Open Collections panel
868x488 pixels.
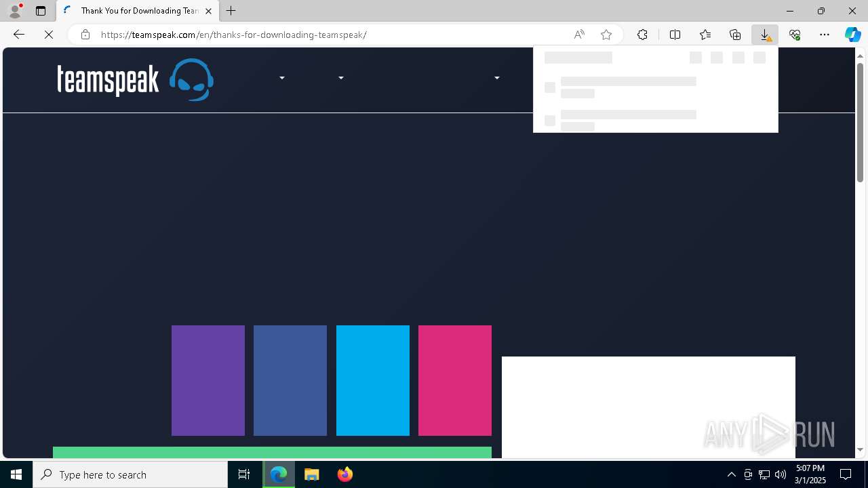coord(735,35)
